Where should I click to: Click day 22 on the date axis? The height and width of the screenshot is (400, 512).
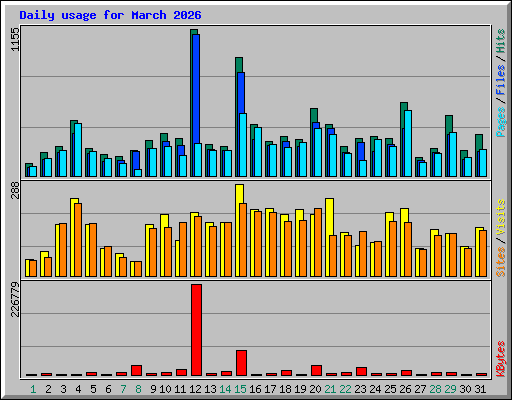pos(345,389)
